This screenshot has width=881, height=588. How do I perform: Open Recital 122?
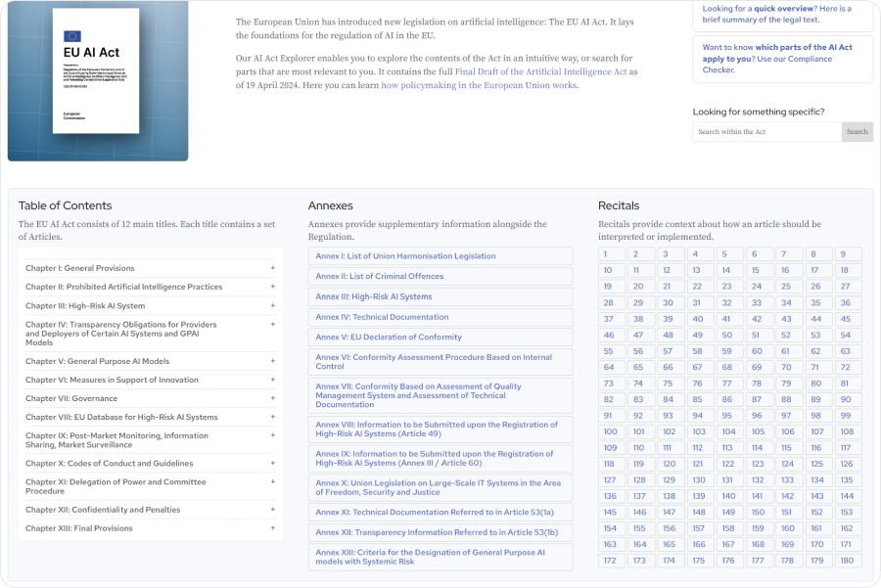(x=730, y=464)
